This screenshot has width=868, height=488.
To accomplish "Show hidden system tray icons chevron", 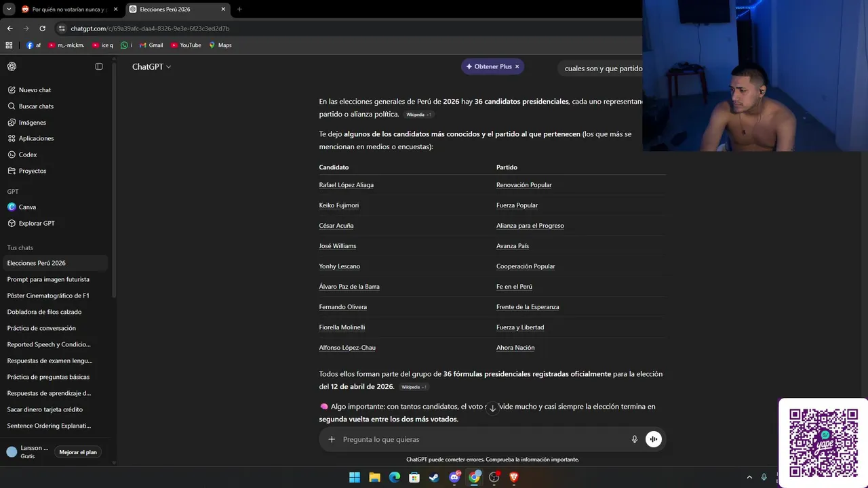I will coord(749,477).
